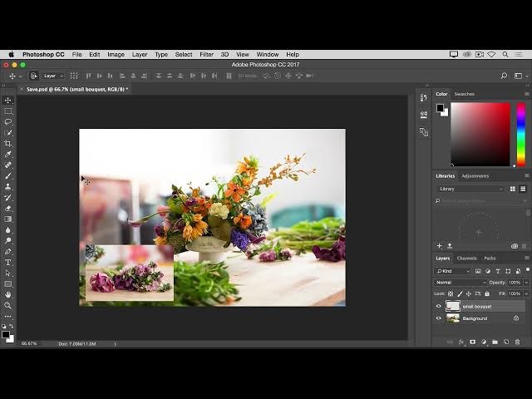The height and width of the screenshot is (399, 532).
Task: Toggle visibility of the Background layer
Action: pyautogui.click(x=439, y=318)
